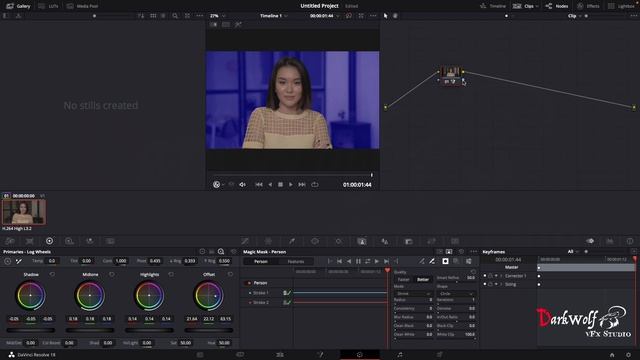The image size is (640, 360).
Task: Open the Key palette
Action: [409, 241]
